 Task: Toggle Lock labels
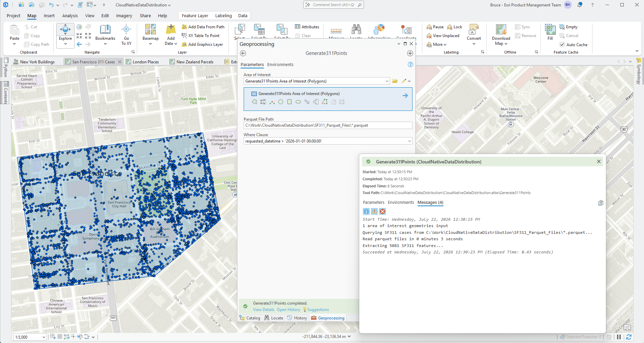(455, 27)
